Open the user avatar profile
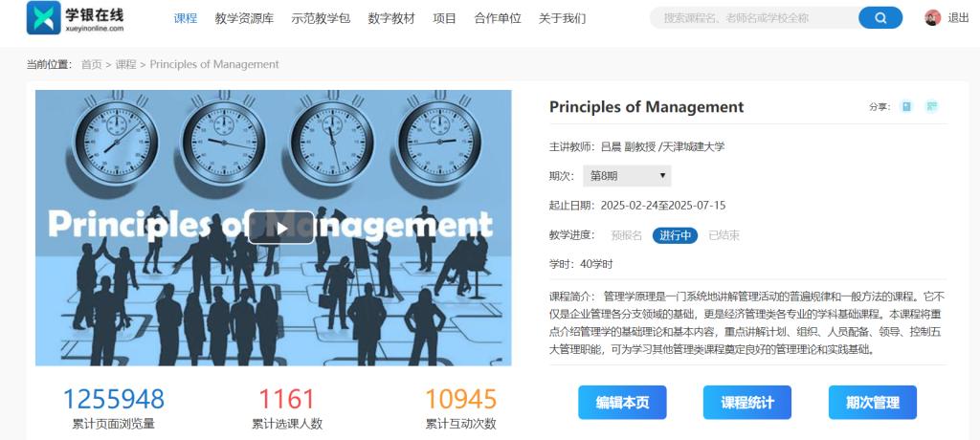Image resolution: width=980 pixels, height=440 pixels. [x=932, y=18]
